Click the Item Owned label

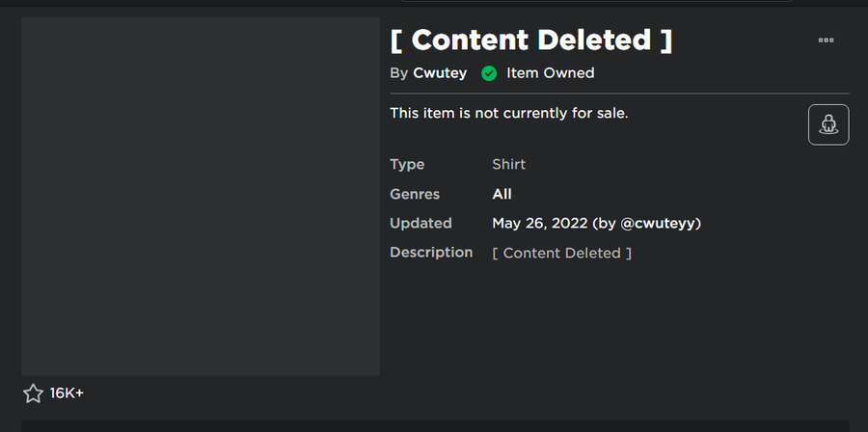tap(551, 73)
